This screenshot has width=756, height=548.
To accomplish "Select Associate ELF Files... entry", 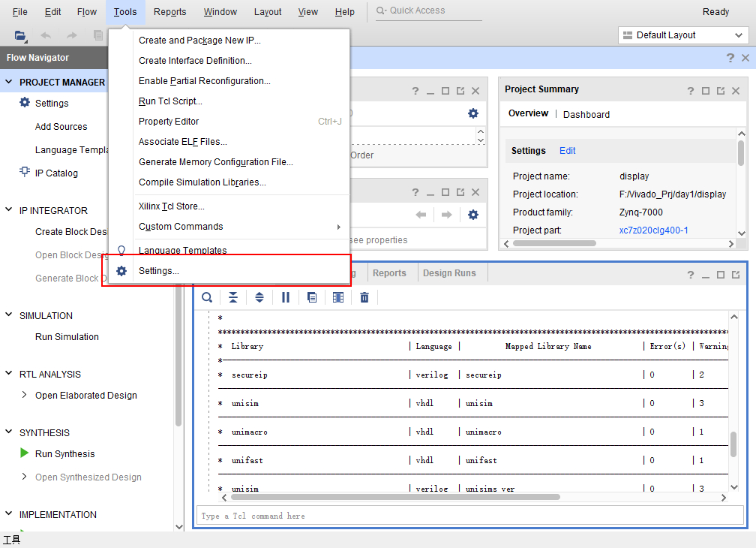I will 183,142.
